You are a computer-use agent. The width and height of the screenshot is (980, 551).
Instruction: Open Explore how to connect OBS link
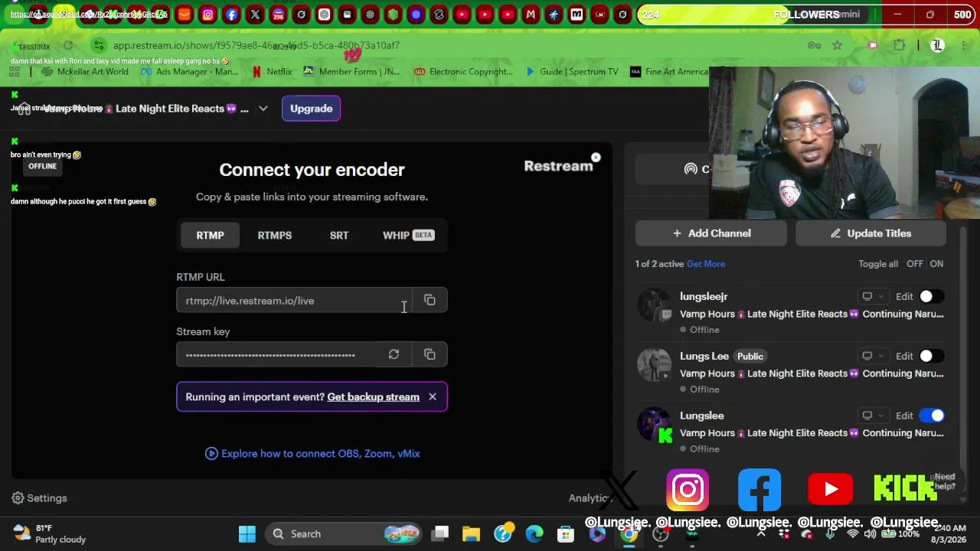(312, 453)
